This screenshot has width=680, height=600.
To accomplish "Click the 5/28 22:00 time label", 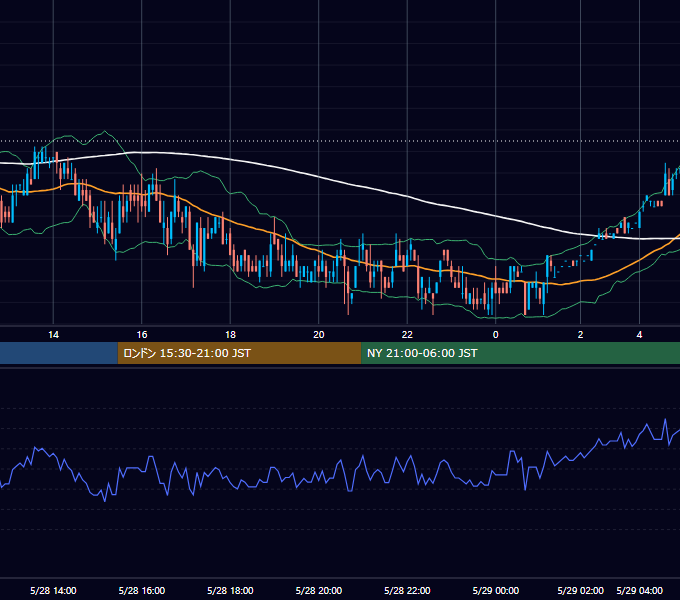I will [407, 590].
